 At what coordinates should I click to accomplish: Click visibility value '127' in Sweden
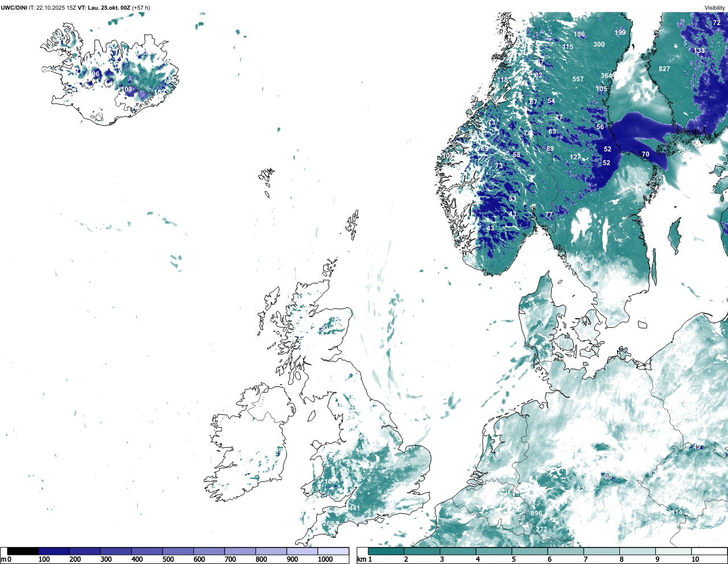[576, 157]
